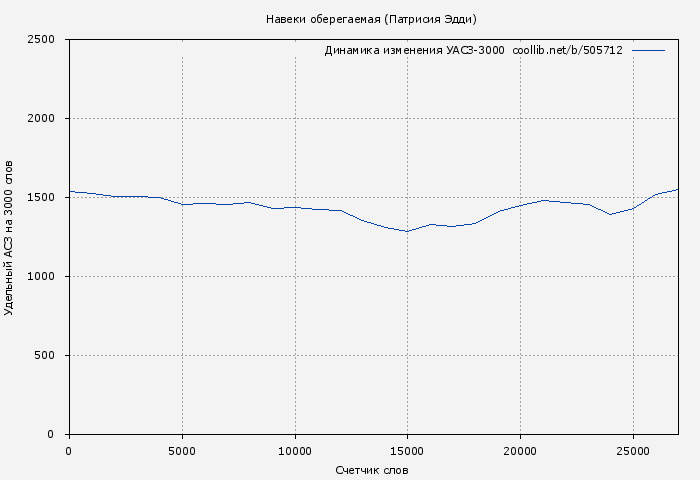This screenshot has height=480, width=700.
Task: Click the line's lowest point at 15000 words
Action: [x=407, y=231]
